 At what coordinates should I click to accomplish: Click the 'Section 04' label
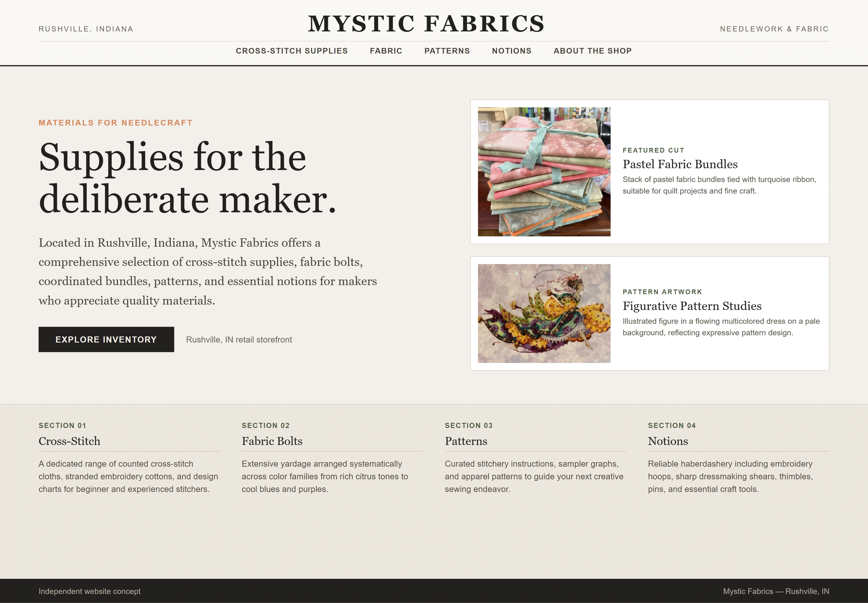point(672,426)
